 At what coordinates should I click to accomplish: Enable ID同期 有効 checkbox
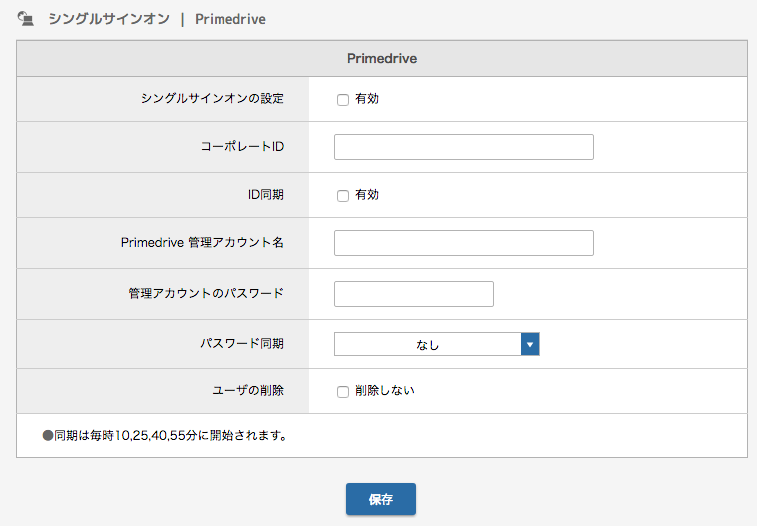pyautogui.click(x=343, y=196)
